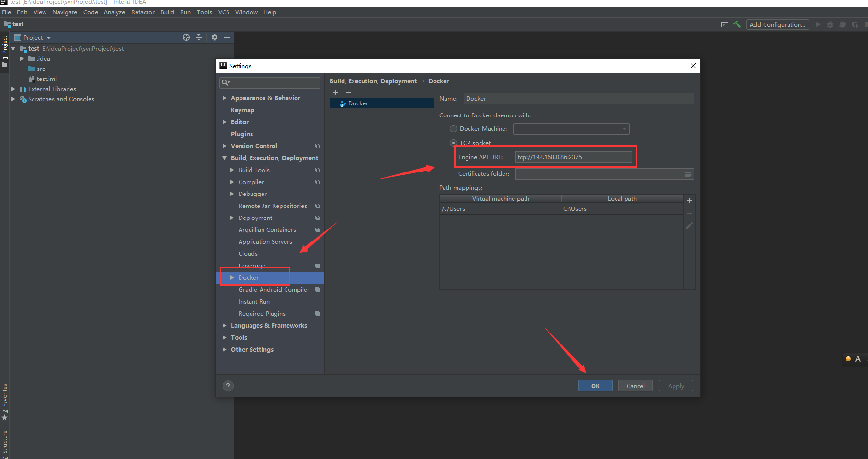The image size is (868, 459).
Task: Add a Docker configuration with plus icon
Action: point(336,92)
